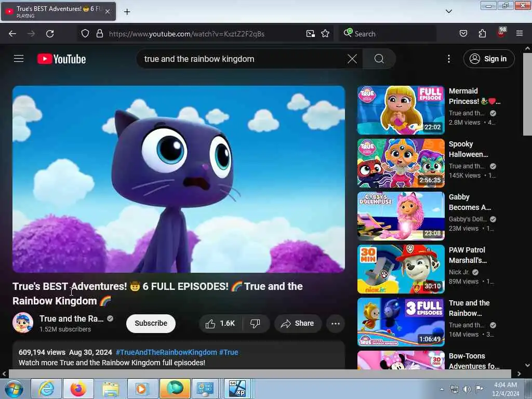
Task: Click the Gabby Becomes A... video title
Action: pyautogui.click(x=470, y=202)
